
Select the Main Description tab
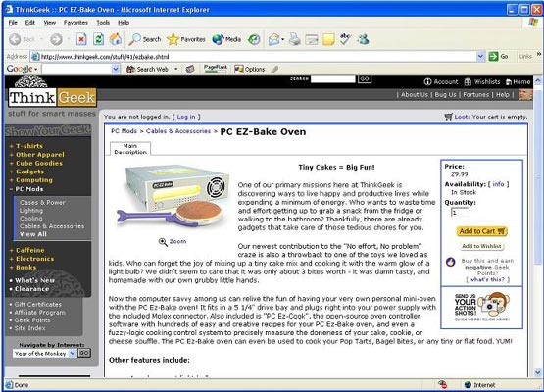[x=130, y=149]
